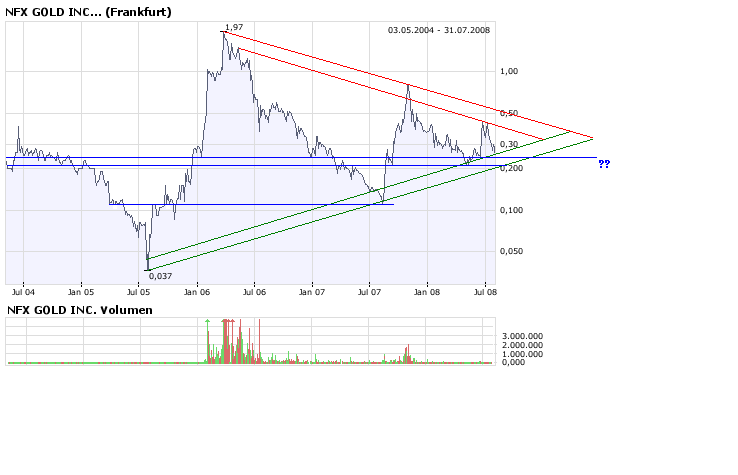
Task: Click the 1,00 price axis label
Action: [x=509, y=71]
